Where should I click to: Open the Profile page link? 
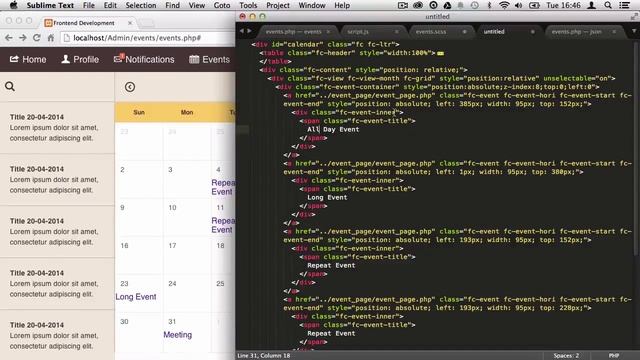tap(80, 59)
